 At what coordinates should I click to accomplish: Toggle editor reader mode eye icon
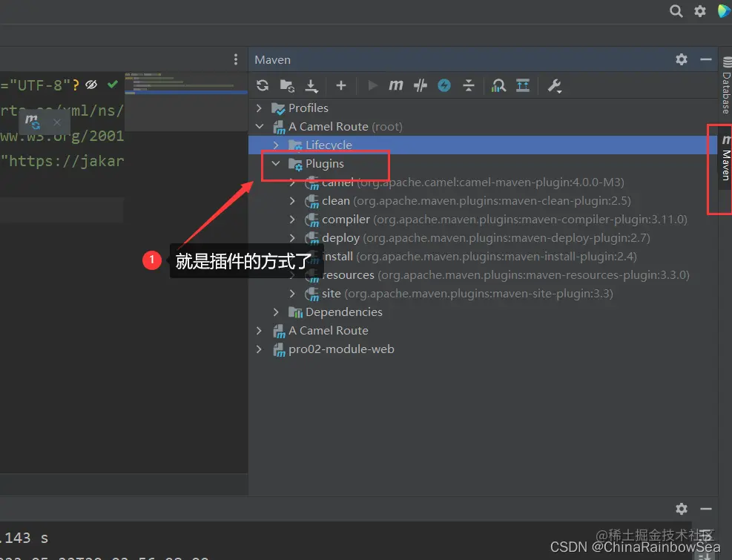pyautogui.click(x=91, y=85)
